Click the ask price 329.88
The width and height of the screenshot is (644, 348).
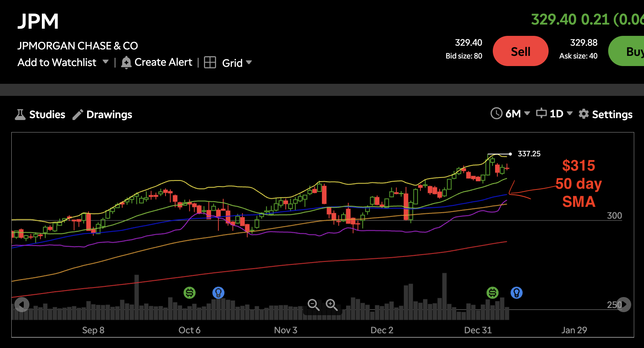[x=584, y=43]
